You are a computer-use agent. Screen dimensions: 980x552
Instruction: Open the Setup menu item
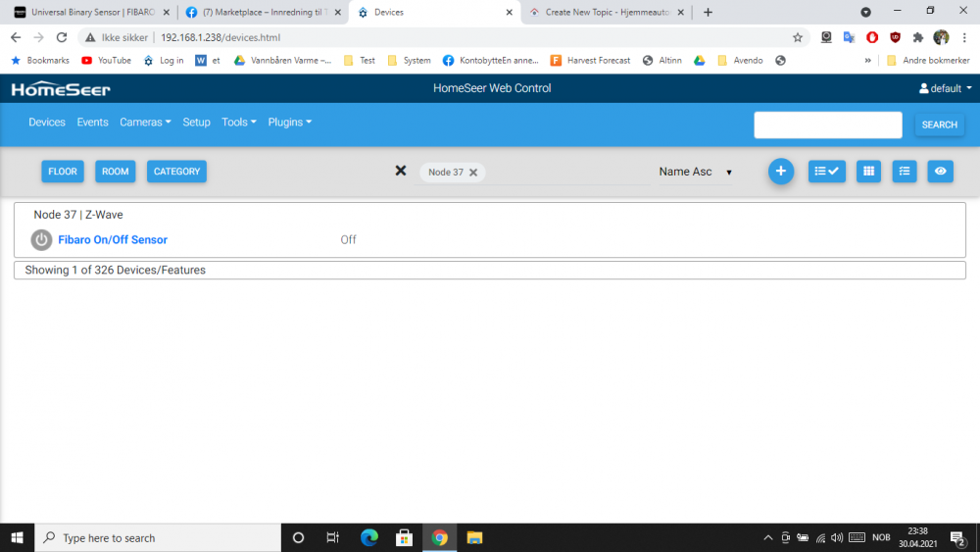[196, 123]
